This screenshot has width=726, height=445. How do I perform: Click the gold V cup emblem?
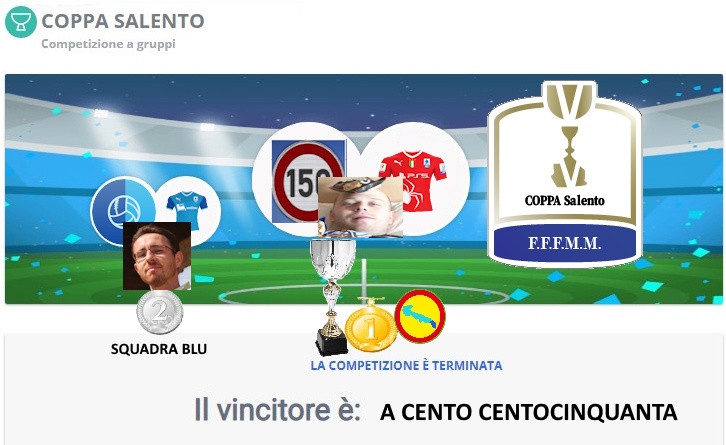(568, 134)
